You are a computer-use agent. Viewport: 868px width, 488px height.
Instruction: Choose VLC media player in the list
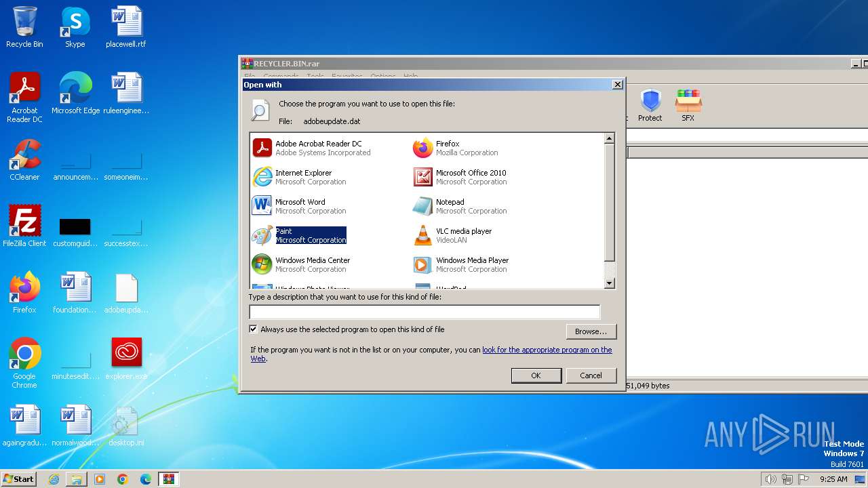(x=452, y=235)
